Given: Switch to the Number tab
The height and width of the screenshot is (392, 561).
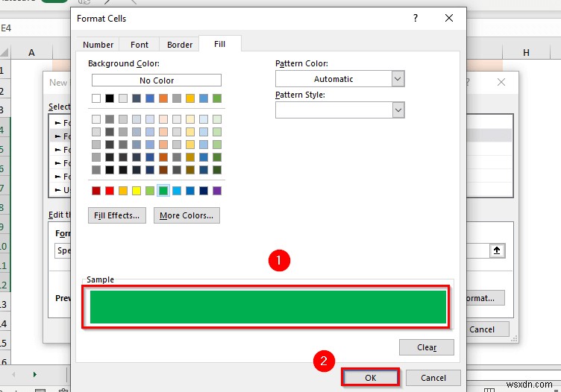Looking at the screenshot, I should [98, 45].
